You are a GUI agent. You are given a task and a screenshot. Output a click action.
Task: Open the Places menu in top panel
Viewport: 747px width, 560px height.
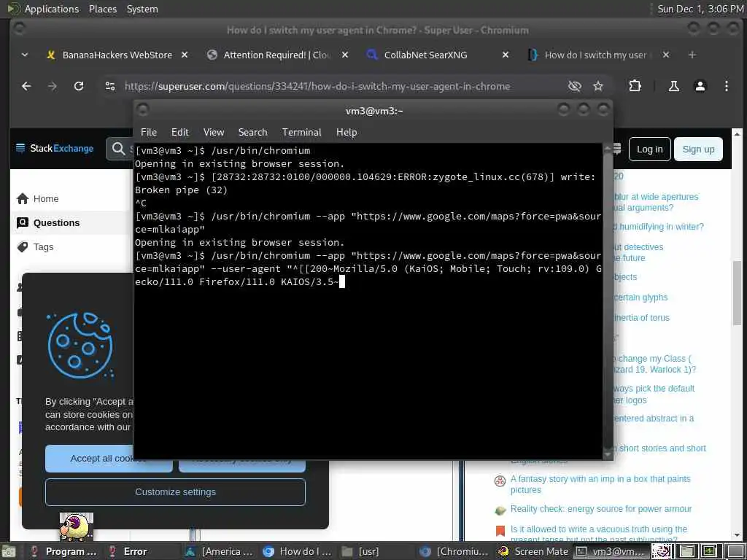[x=103, y=9]
